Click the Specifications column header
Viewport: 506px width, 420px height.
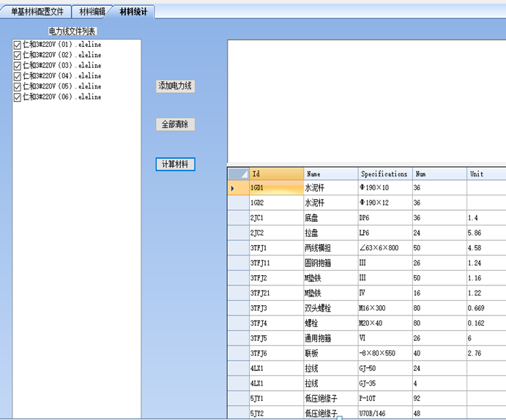[384, 174]
